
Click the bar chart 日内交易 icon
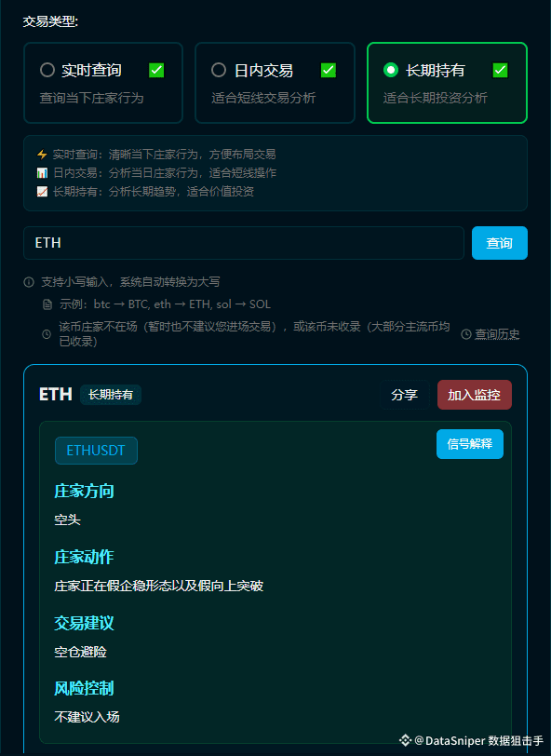click(x=42, y=172)
